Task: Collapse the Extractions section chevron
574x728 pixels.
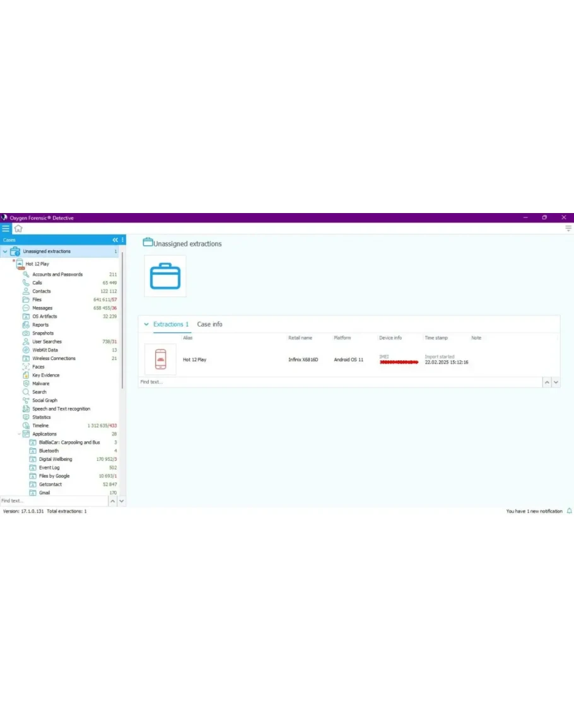Action: coord(146,325)
